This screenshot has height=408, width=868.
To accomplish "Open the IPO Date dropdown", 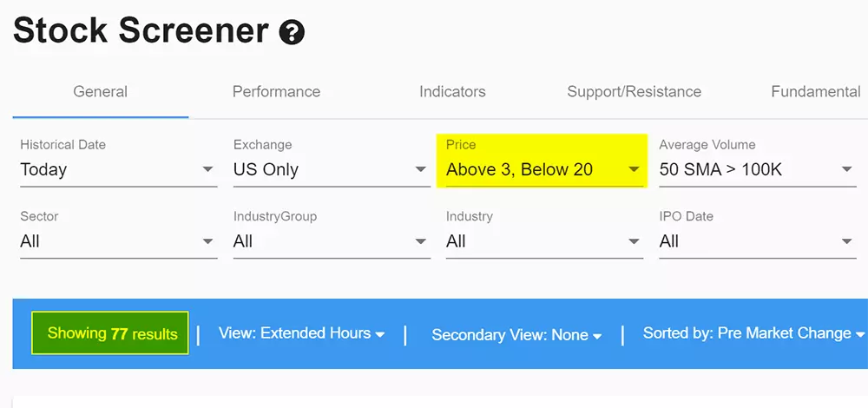I will click(x=757, y=241).
